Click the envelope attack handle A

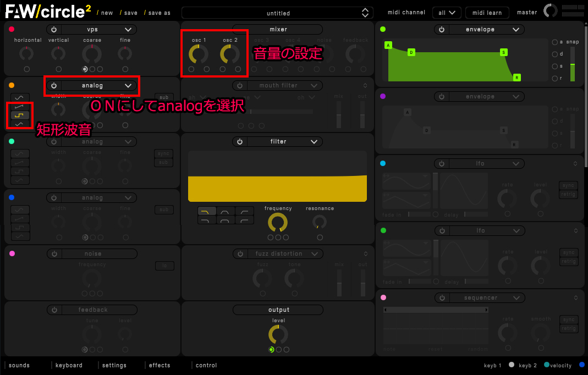tap(388, 46)
